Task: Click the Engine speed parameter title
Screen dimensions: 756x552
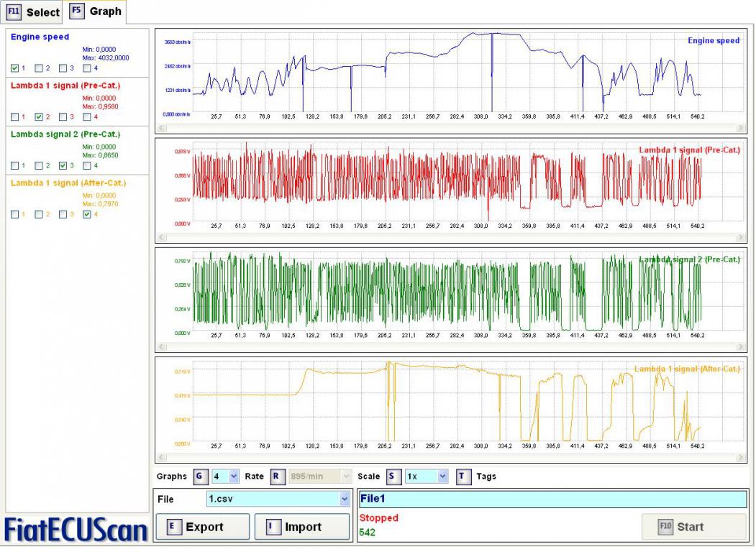Action: [x=40, y=37]
